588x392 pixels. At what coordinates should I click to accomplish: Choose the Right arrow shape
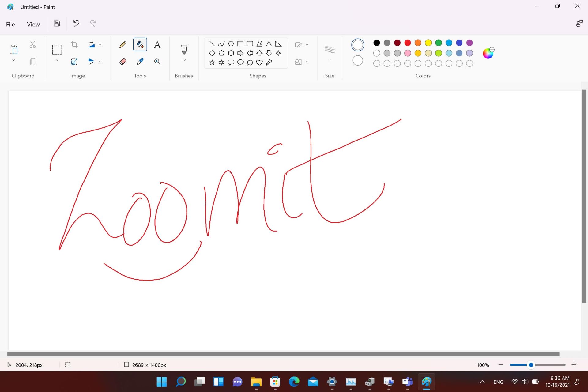click(240, 53)
